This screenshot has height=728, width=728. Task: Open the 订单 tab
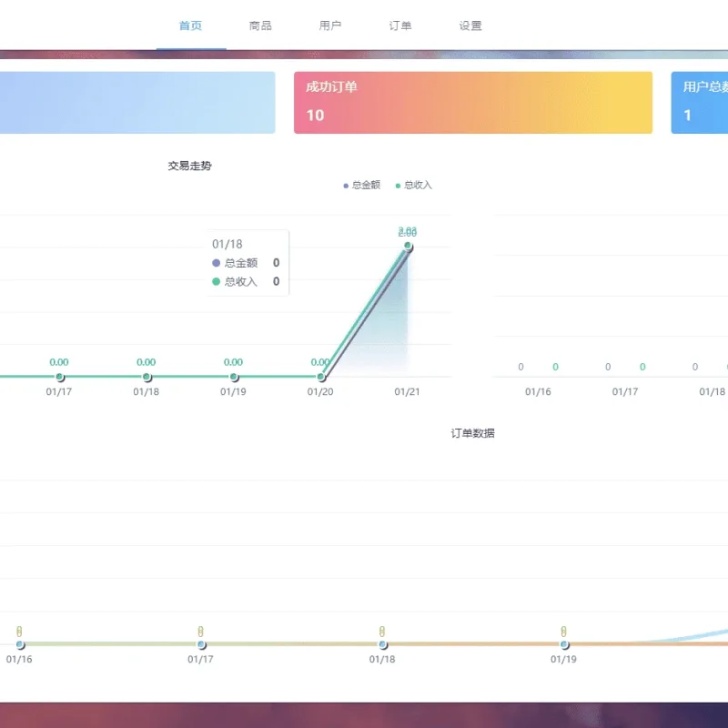[x=400, y=26]
